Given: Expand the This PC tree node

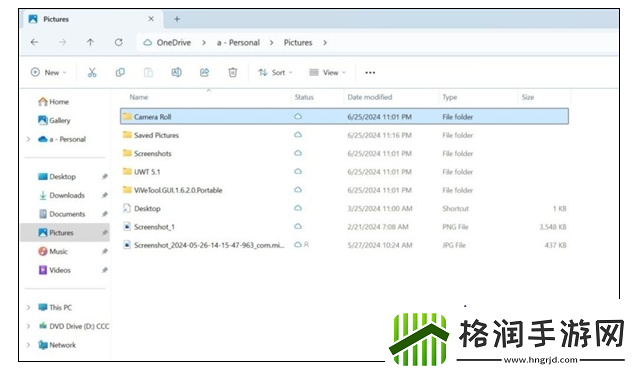Looking at the screenshot, I should (28, 307).
